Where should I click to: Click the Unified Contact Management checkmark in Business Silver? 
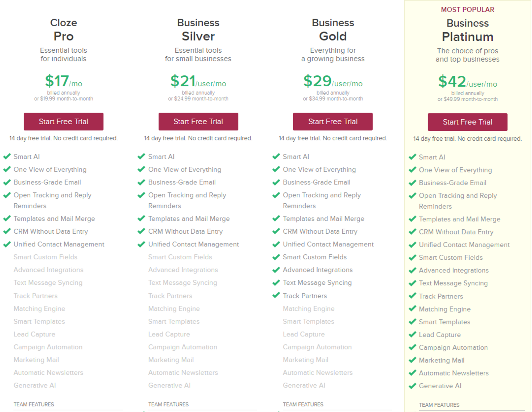click(x=141, y=244)
